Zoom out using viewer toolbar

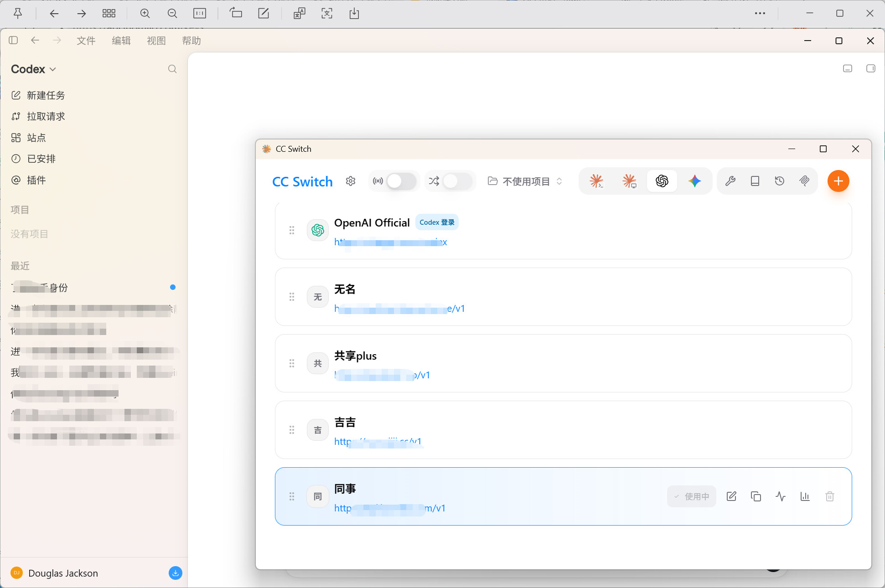[x=172, y=14]
